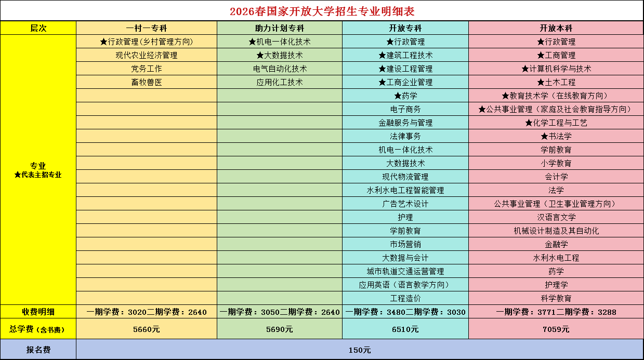This screenshot has height=360, width=644.
Task: Select 药学 in the 开放专科 column
Action: click(x=405, y=95)
